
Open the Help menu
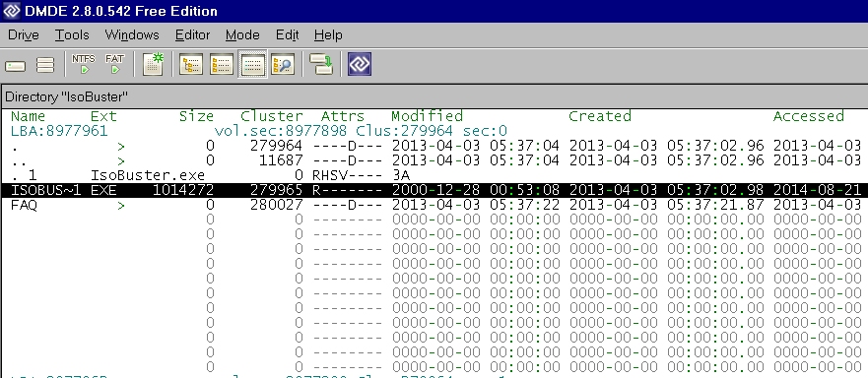328,34
